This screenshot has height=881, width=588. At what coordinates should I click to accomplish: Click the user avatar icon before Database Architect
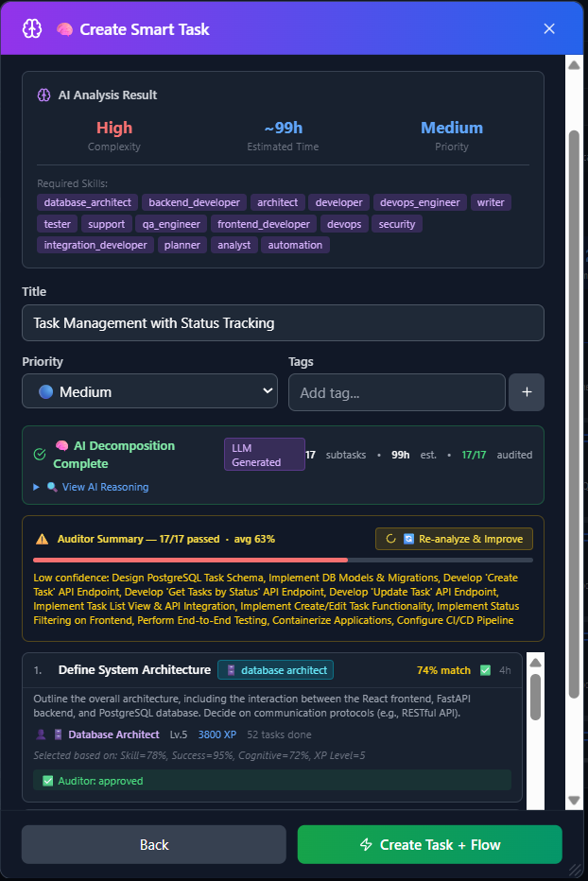41,734
